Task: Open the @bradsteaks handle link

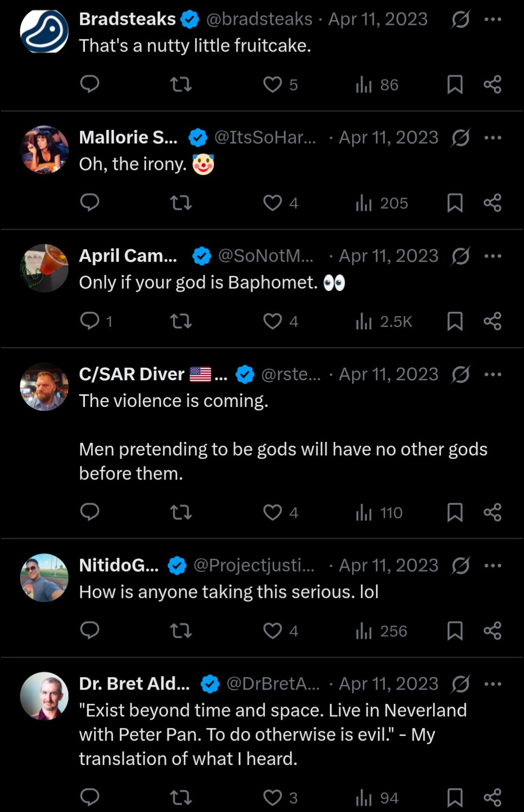Action: click(x=259, y=19)
